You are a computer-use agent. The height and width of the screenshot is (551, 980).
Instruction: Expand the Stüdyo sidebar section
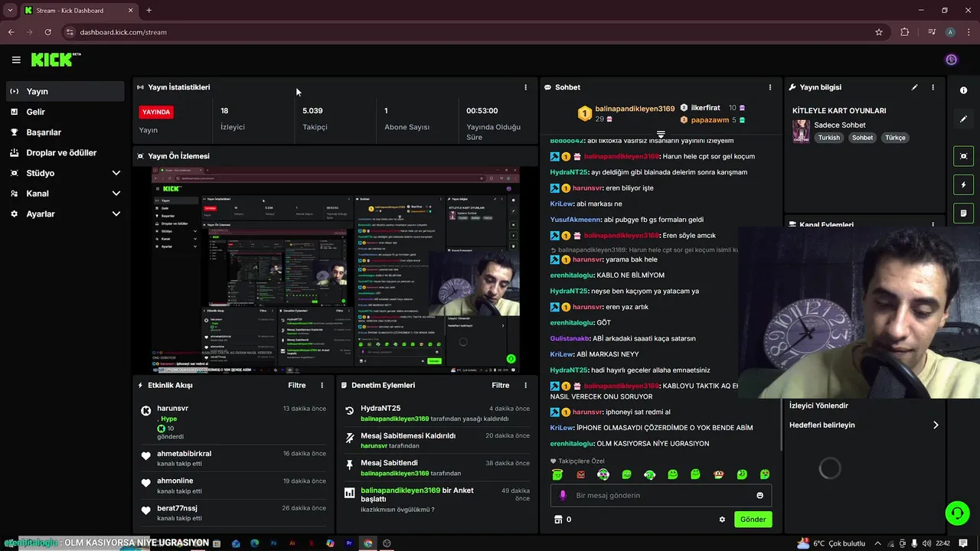click(116, 173)
